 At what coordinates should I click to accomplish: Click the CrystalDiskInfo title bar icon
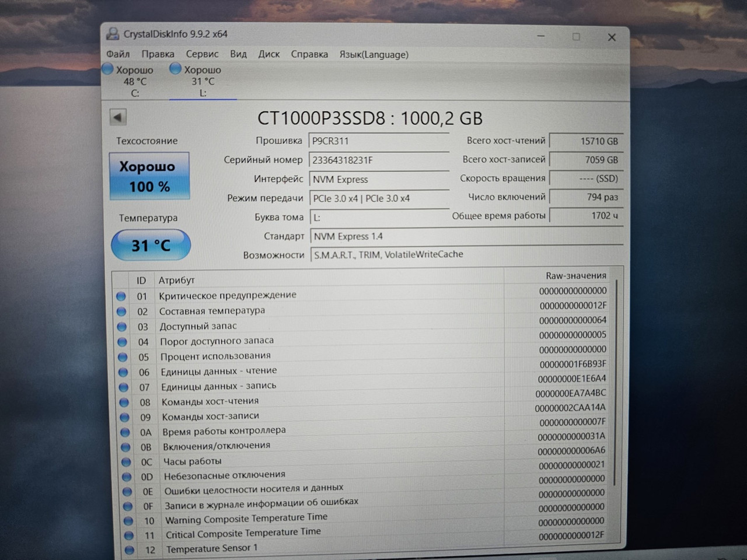113,34
